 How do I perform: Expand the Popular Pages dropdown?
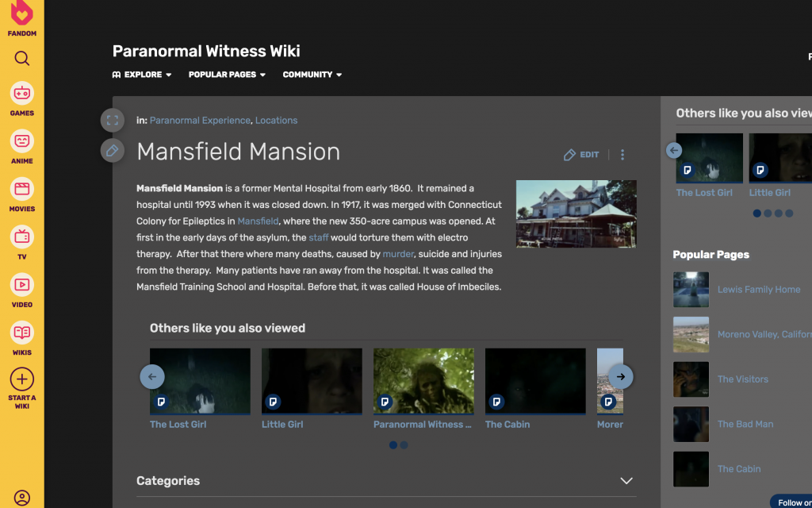click(227, 75)
